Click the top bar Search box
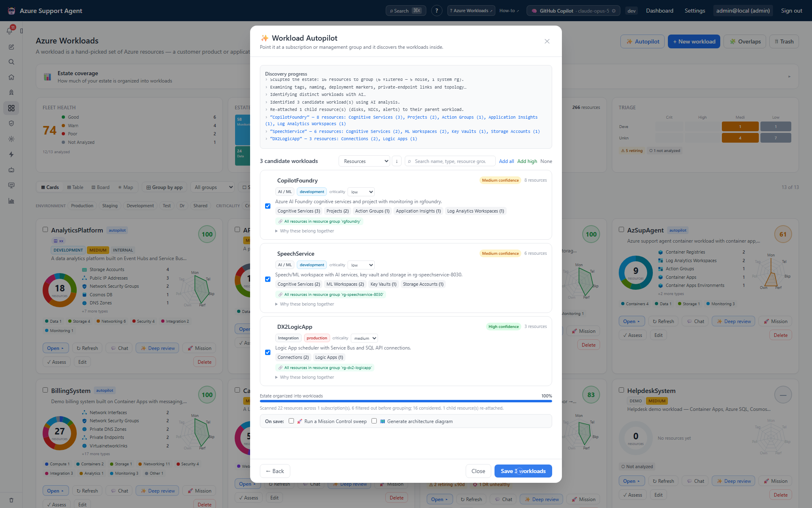 pyautogui.click(x=406, y=11)
